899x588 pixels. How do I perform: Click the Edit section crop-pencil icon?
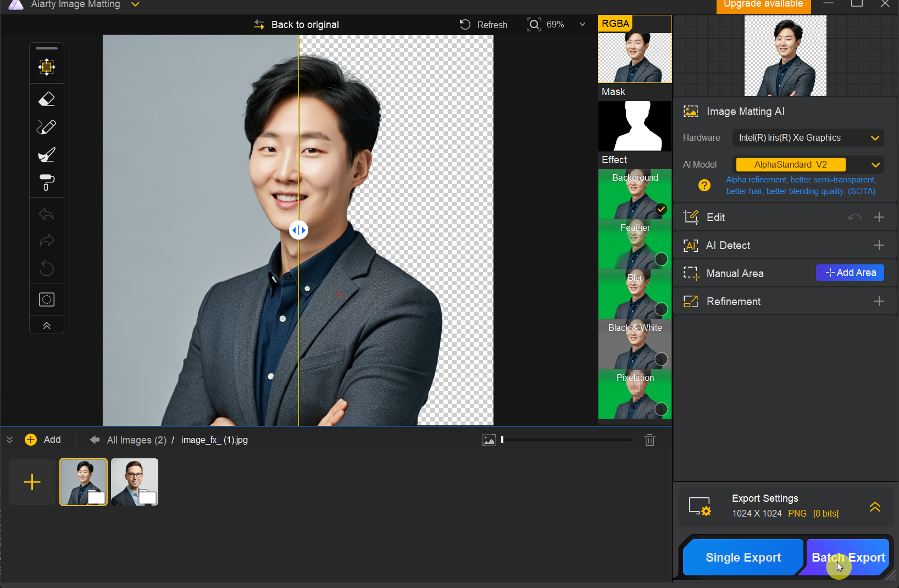(691, 217)
